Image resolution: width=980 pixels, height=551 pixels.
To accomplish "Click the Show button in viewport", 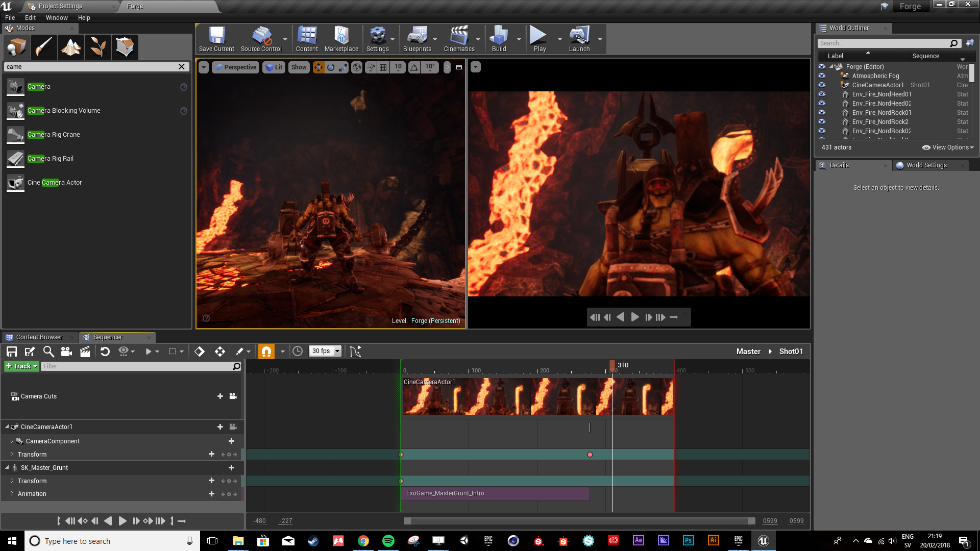I will 299,67.
